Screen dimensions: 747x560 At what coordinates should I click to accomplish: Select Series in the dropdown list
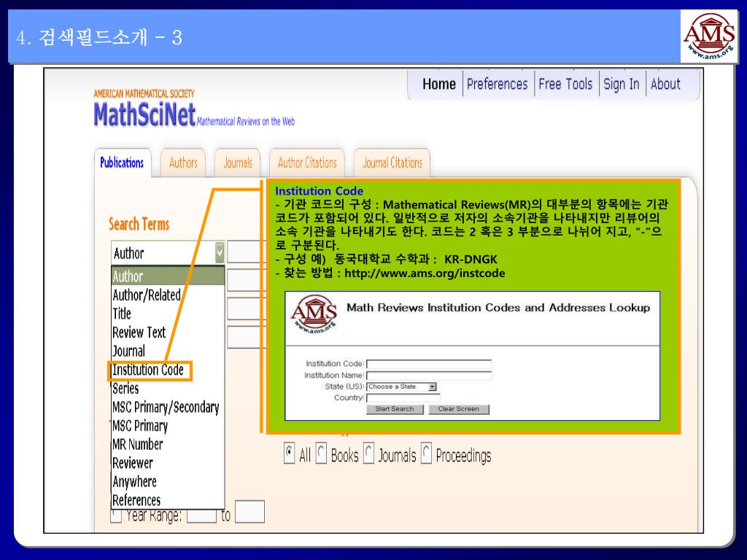pos(125,389)
